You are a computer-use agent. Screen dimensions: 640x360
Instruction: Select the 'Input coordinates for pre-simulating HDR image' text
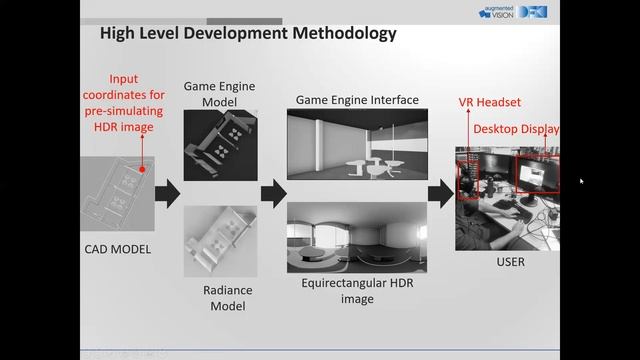tap(124, 103)
